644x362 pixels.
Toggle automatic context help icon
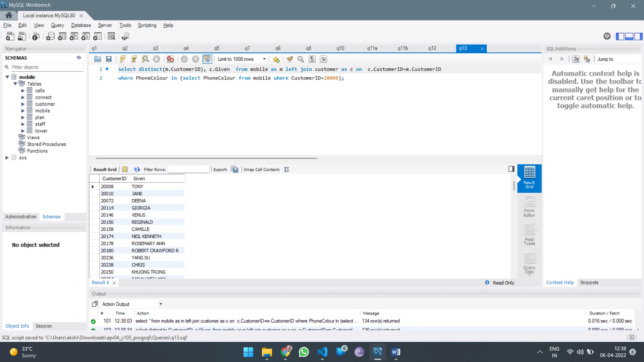click(x=587, y=59)
